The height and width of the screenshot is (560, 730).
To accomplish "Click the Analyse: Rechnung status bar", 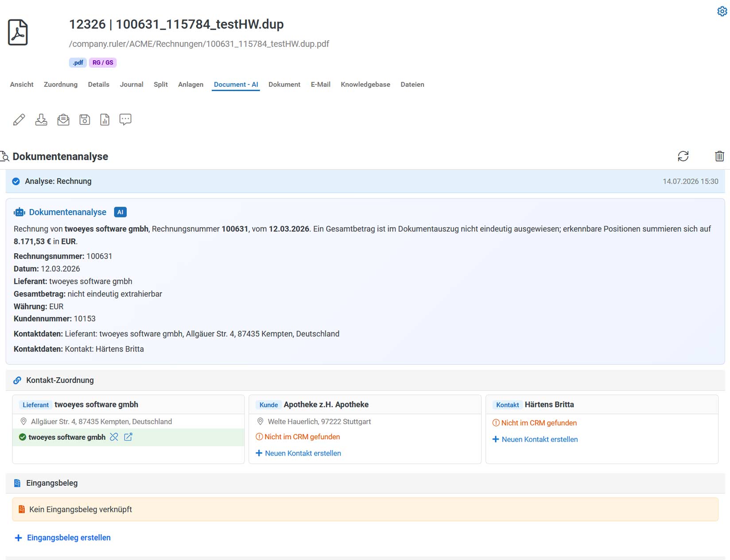I will coord(365,181).
